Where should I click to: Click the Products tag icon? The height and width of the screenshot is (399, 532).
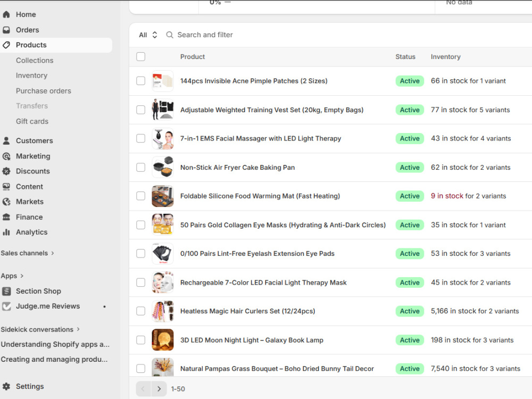coord(6,45)
